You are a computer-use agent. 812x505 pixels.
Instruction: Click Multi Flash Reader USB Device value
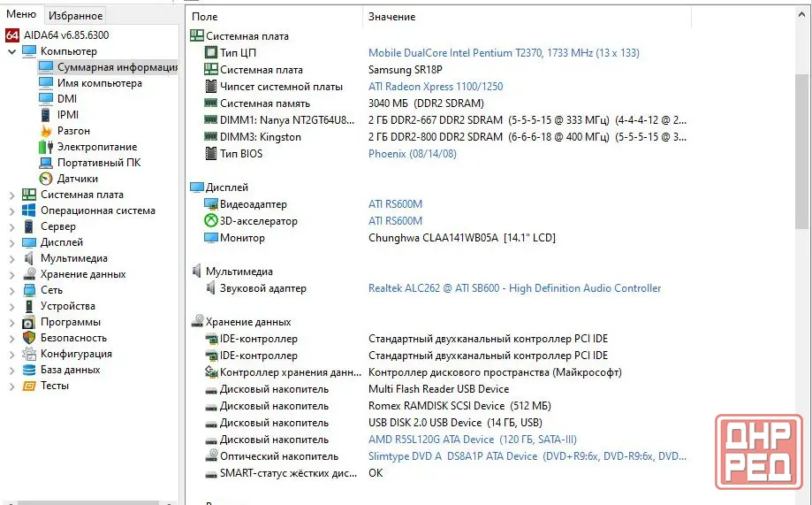coord(438,389)
